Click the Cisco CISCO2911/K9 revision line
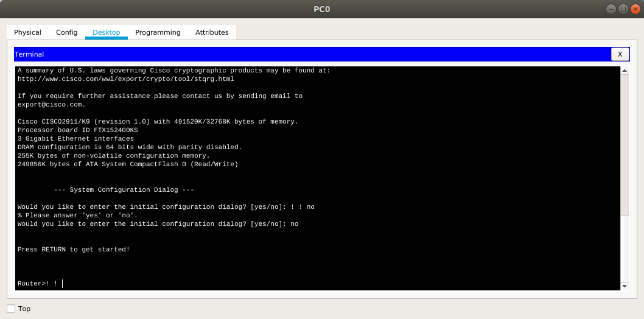Image resolution: width=644 pixels, height=319 pixels. pyautogui.click(x=158, y=122)
